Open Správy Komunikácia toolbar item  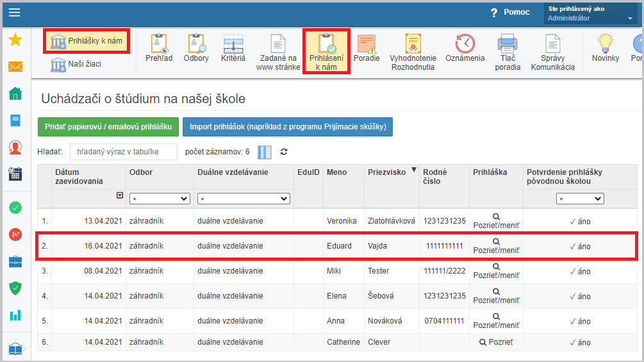552,52
